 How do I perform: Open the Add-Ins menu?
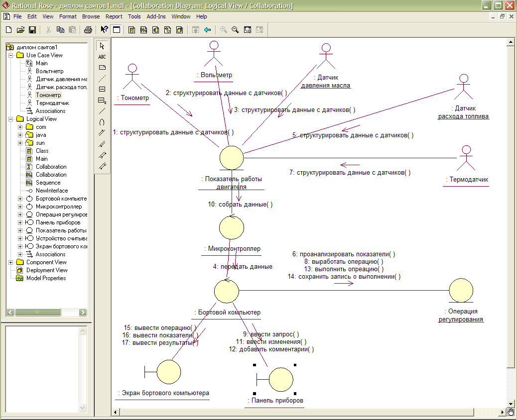156,16
